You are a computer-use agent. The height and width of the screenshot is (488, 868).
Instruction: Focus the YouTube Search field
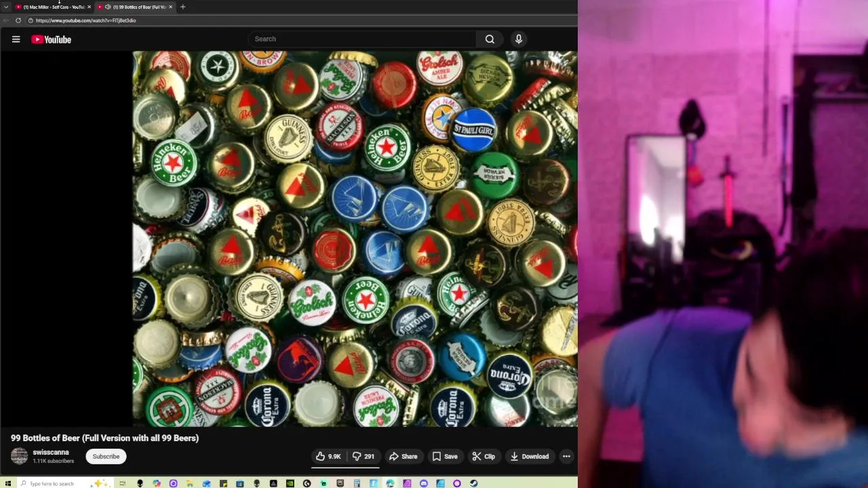pyautogui.click(x=363, y=39)
